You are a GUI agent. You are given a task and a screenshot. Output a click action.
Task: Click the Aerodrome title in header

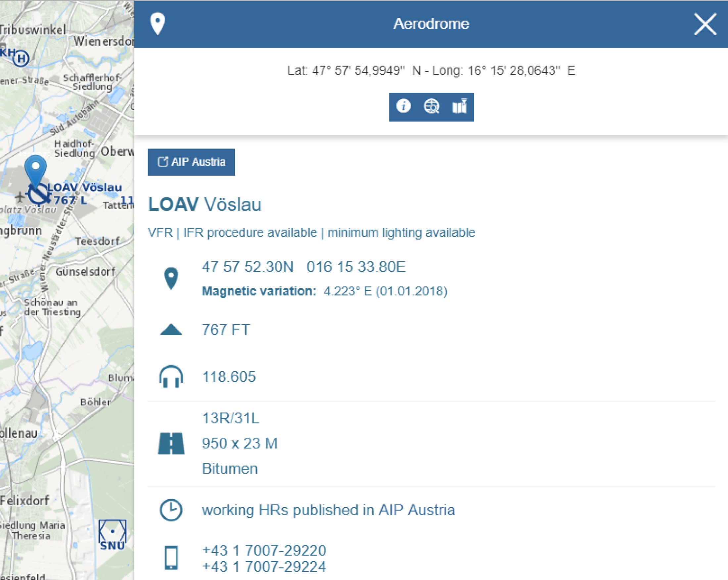tap(431, 23)
